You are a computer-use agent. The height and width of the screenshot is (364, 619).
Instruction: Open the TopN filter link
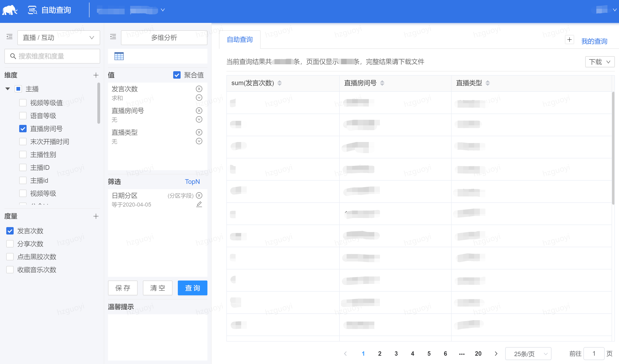[x=192, y=182]
